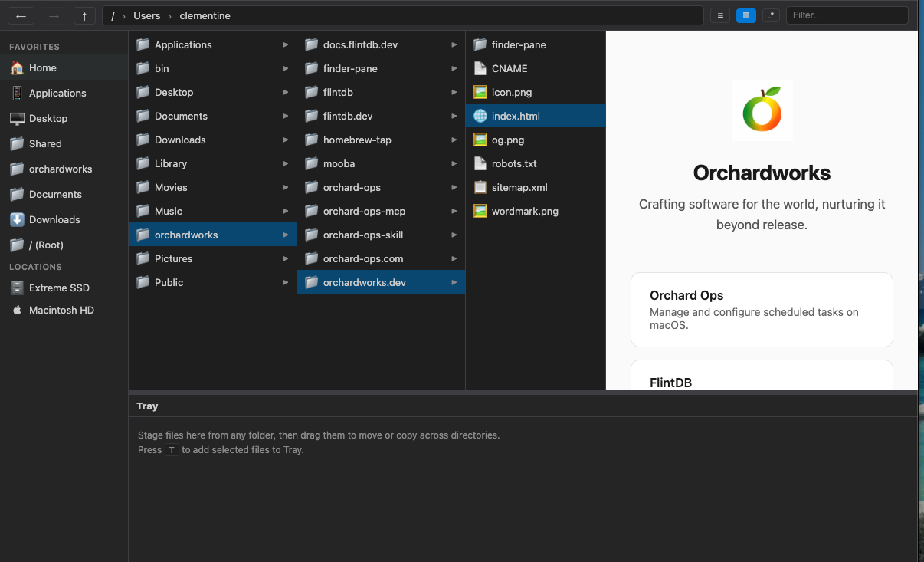Image resolution: width=924 pixels, height=562 pixels.
Task: Select orchardworks row in first column
Action: click(212, 235)
